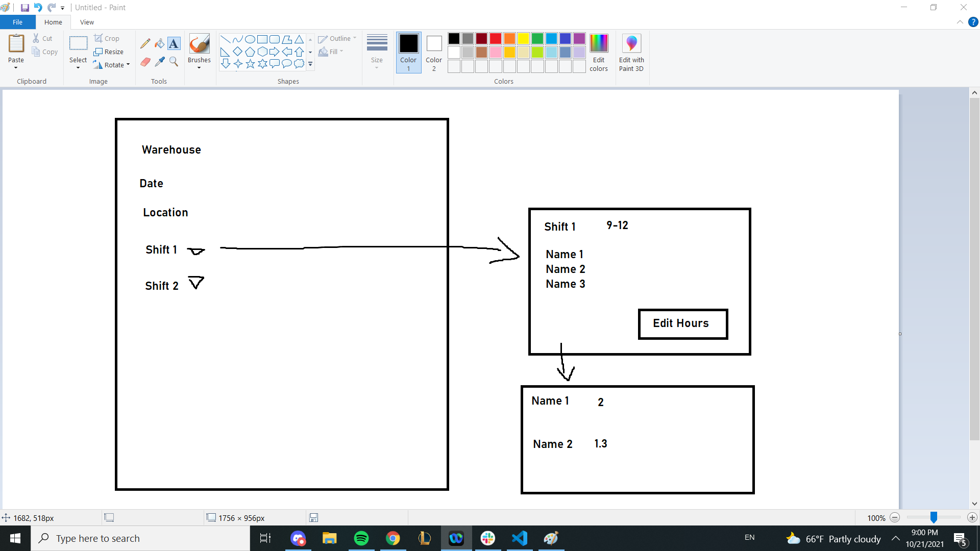Select the Color picker eyedropper tool
The height and width of the screenshot is (551, 980).
coord(159,62)
